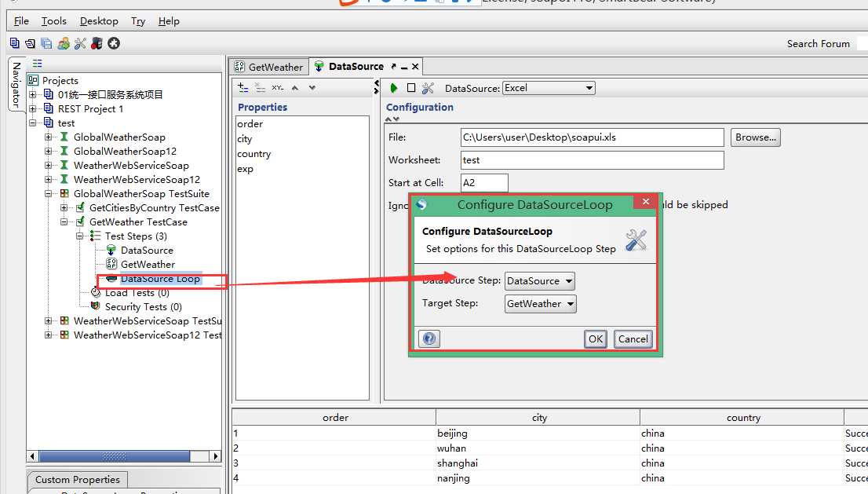Image resolution: width=868 pixels, height=494 pixels.
Task: Select the DataSource Loop test step
Action: click(160, 279)
